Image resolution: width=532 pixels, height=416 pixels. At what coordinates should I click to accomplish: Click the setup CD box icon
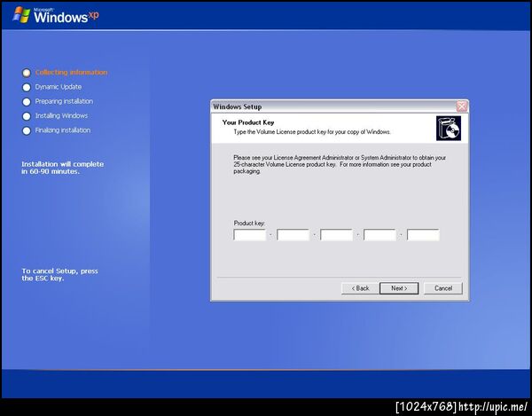449,129
